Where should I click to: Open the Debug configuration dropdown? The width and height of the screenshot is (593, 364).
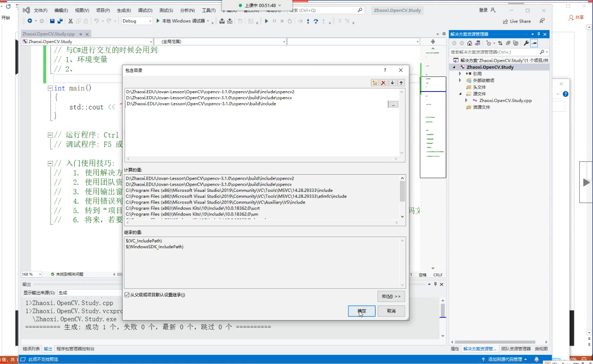[x=137, y=21]
